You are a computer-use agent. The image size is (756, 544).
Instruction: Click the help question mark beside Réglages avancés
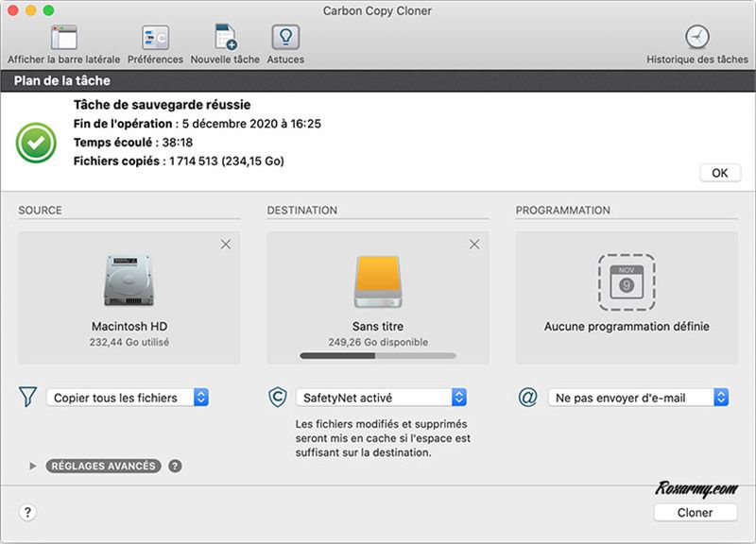click(175, 466)
